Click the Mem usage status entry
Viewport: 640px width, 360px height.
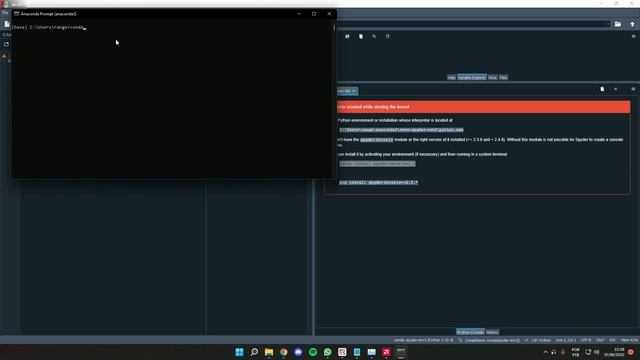(x=629, y=340)
